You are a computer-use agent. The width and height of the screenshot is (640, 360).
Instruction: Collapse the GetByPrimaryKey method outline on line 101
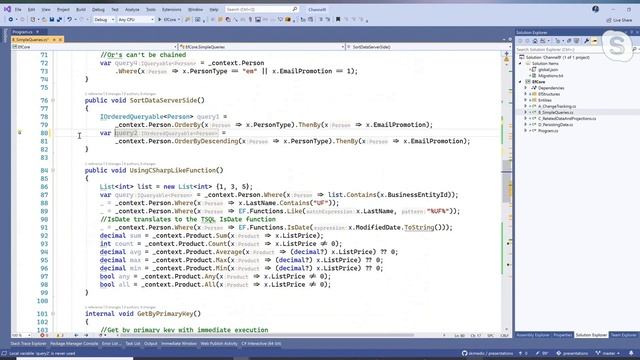pyautogui.click(x=53, y=314)
